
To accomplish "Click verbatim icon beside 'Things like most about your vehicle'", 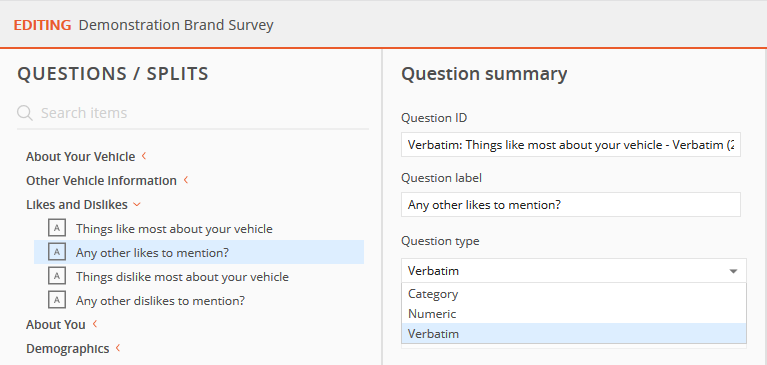I will click(57, 228).
